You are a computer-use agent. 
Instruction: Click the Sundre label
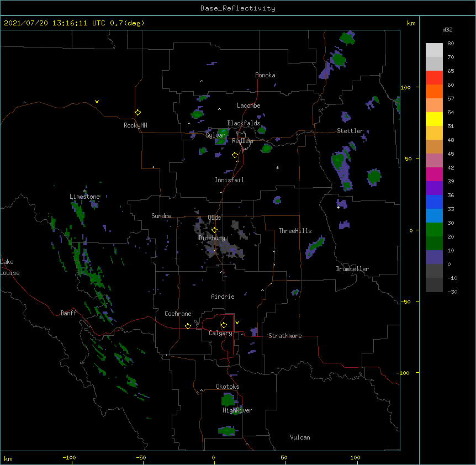[161, 216]
